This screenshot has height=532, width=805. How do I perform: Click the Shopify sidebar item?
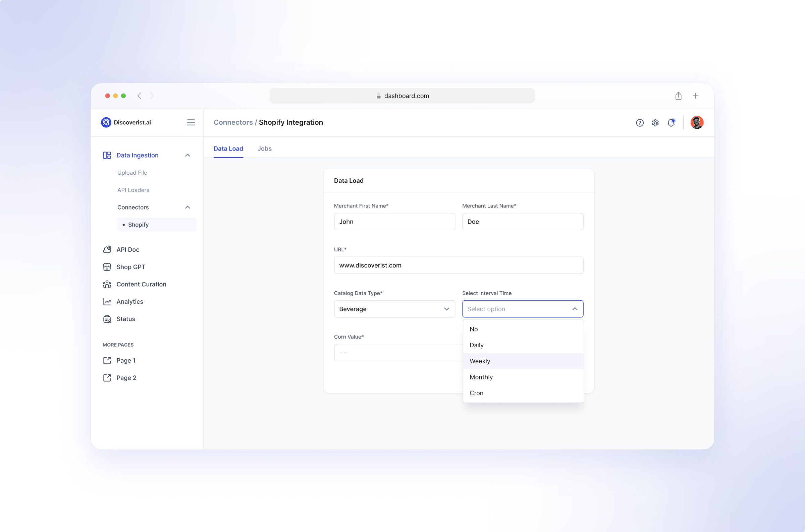click(138, 224)
